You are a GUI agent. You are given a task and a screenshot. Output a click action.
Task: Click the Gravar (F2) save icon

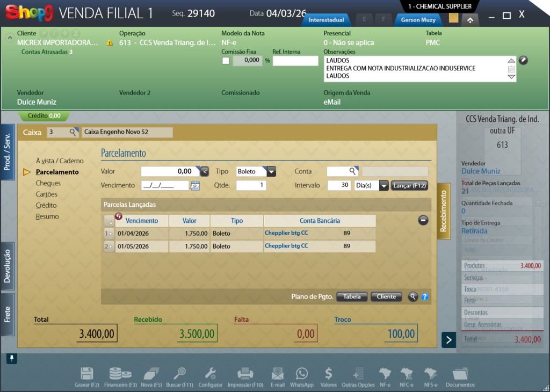(x=87, y=374)
